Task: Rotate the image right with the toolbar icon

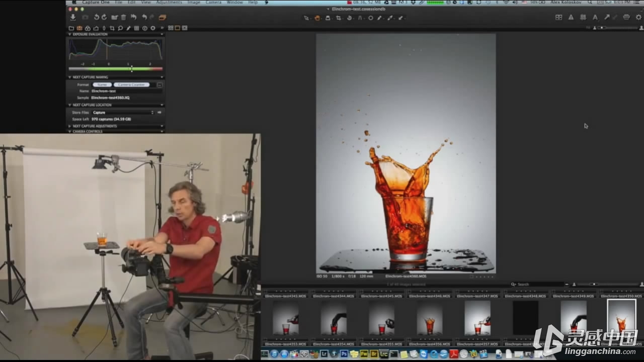Action: point(104,18)
